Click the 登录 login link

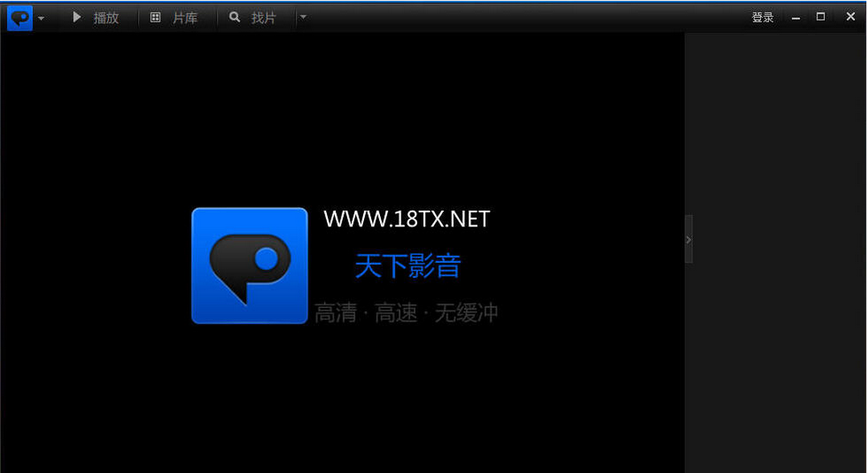pos(763,18)
